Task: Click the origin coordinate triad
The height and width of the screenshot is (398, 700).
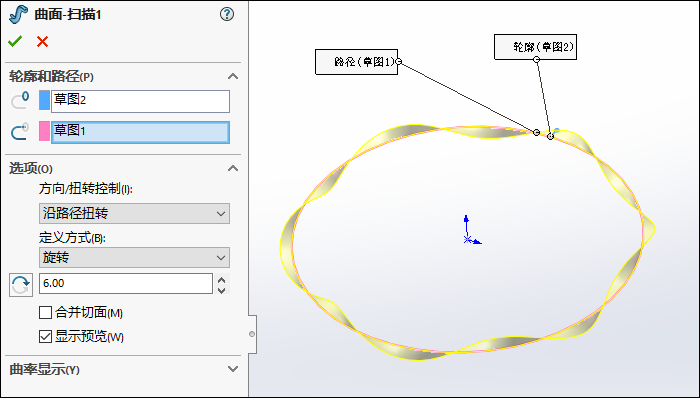Action: (x=471, y=230)
